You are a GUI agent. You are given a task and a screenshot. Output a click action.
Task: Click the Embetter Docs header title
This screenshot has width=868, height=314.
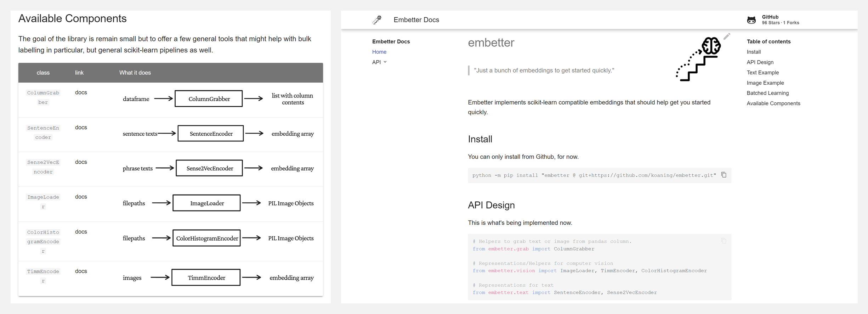(x=416, y=20)
